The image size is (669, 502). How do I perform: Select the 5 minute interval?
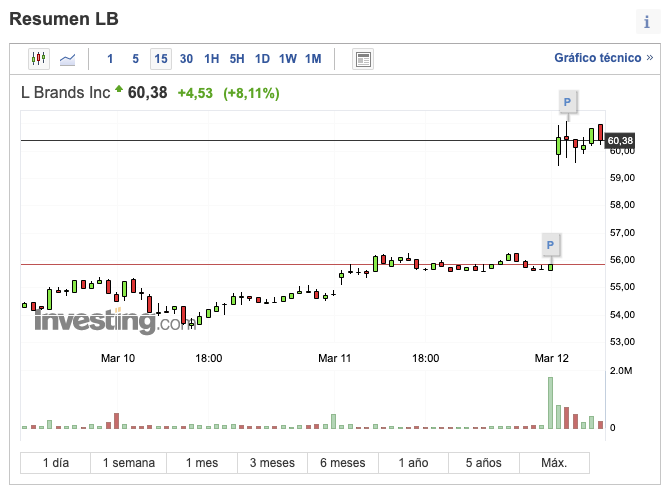coord(136,59)
